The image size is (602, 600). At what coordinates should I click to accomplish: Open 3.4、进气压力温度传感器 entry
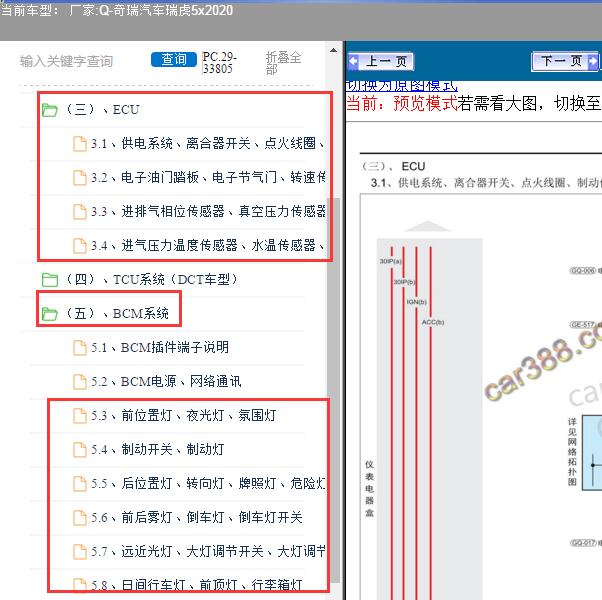pos(208,245)
